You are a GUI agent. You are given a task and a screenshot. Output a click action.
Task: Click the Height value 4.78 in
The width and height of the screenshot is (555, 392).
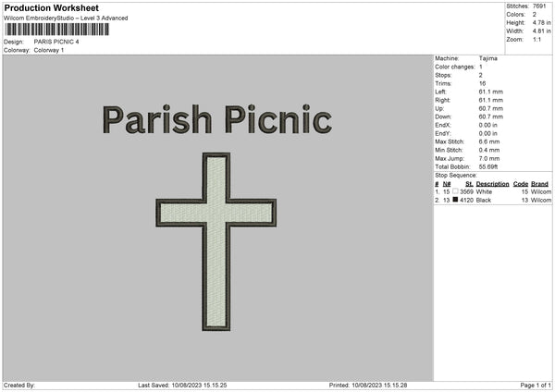tap(541, 22)
